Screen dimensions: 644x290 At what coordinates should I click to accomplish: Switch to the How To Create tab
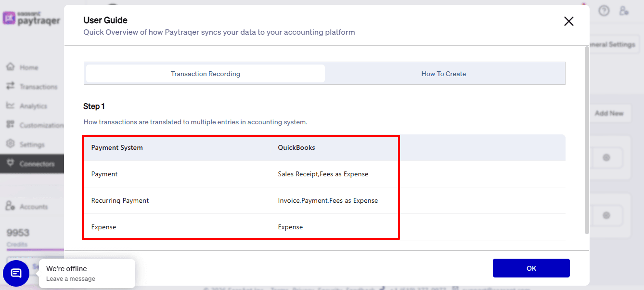point(443,74)
